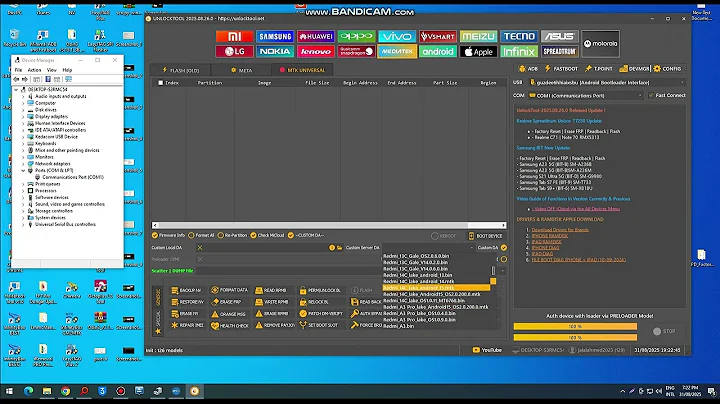This screenshot has width=720, height=404.
Task: Expand Network adapters in Device Manager
Action: (x=23, y=163)
